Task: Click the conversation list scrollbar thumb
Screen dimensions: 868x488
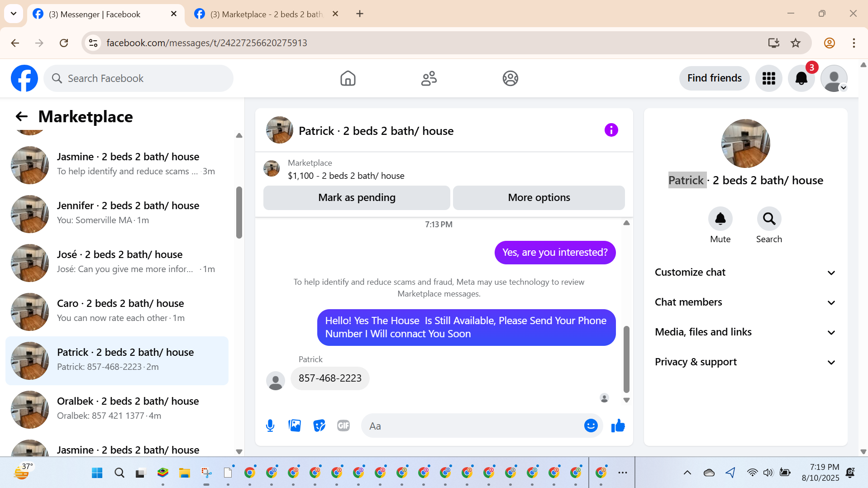Action: (239, 212)
